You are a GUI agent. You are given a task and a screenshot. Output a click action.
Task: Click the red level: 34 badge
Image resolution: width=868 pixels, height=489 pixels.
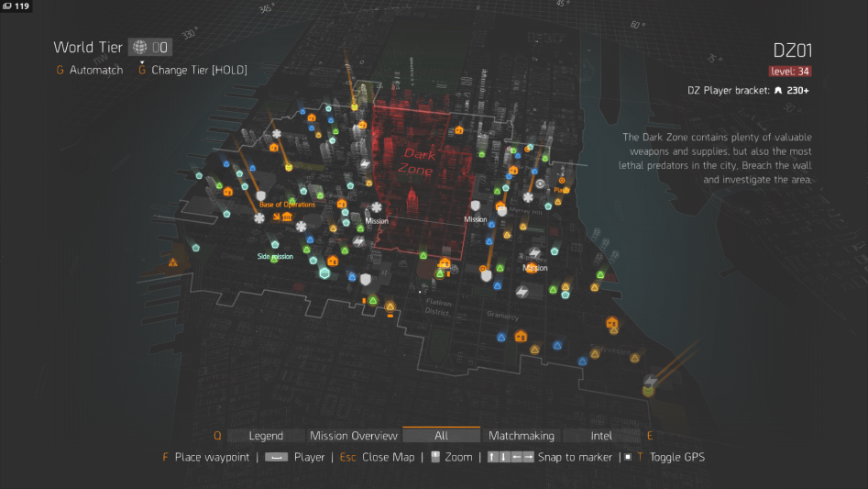(x=790, y=71)
